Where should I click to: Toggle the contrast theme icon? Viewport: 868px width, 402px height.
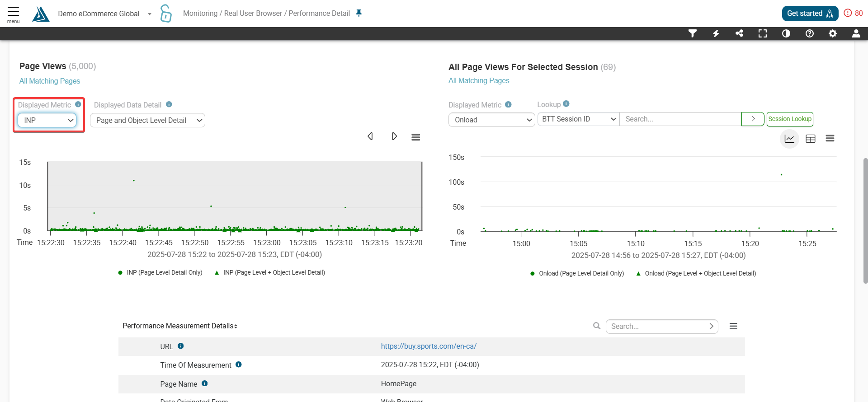[786, 33]
